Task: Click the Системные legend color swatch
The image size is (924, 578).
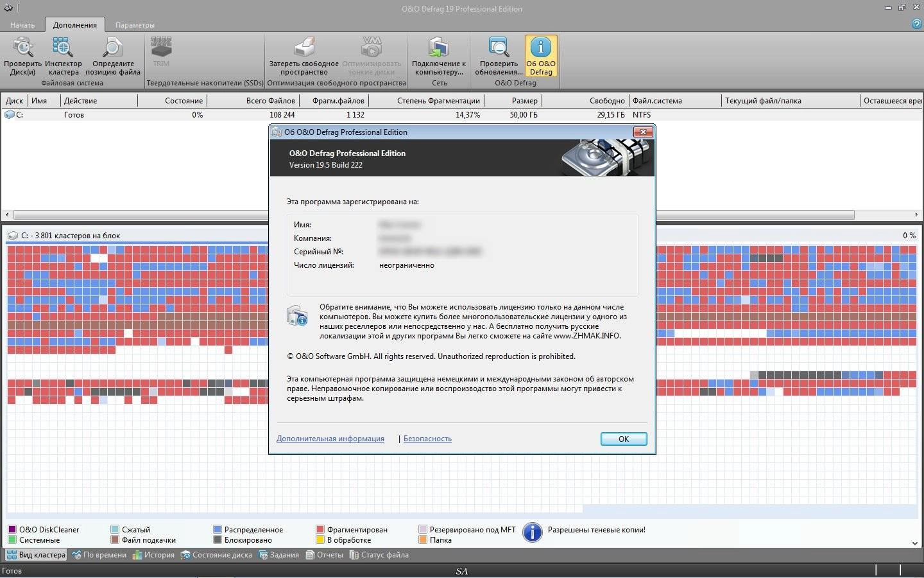Action: (12, 540)
